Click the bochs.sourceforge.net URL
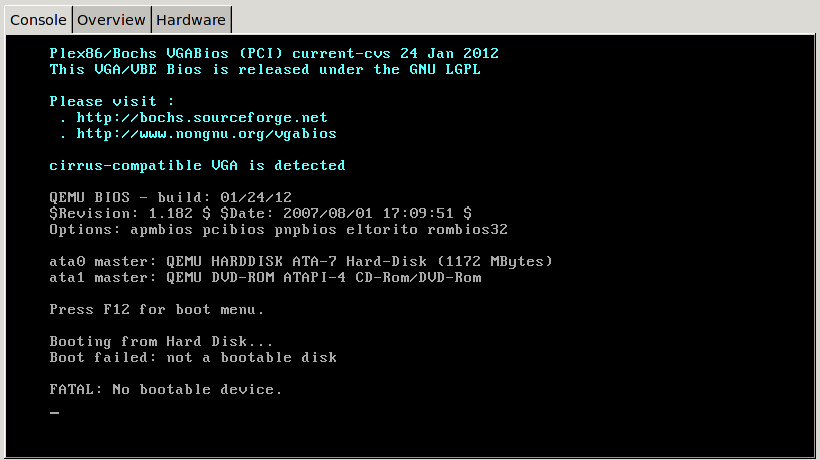820x460 pixels. (x=202, y=117)
